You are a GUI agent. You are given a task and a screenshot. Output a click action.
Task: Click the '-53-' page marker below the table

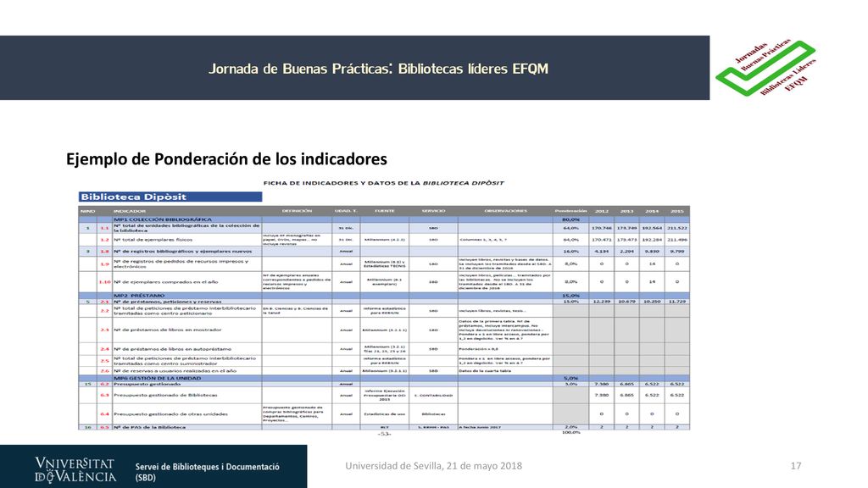(x=384, y=435)
